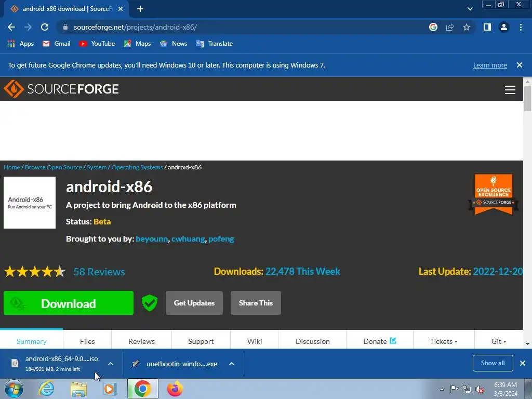Open beyounn contributor link

click(152, 239)
